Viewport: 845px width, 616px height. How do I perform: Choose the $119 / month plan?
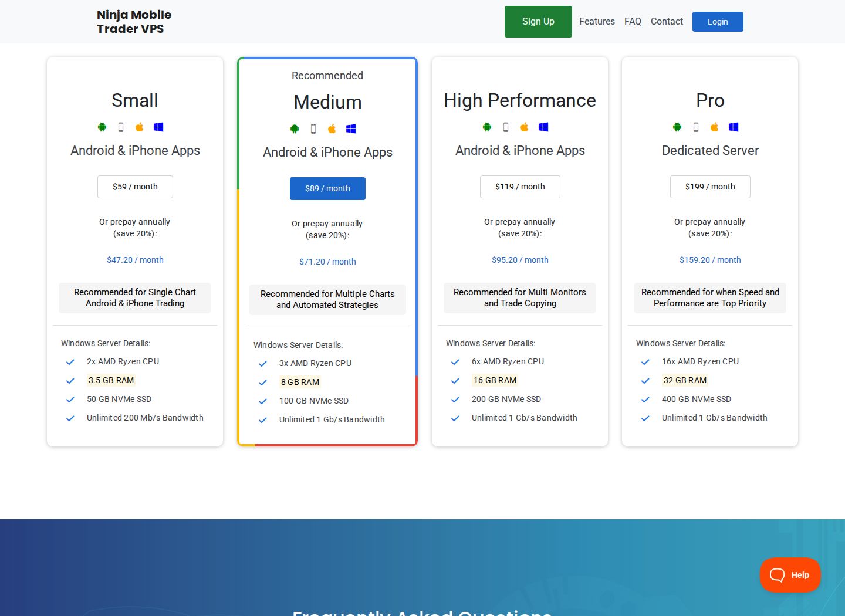[x=520, y=187]
